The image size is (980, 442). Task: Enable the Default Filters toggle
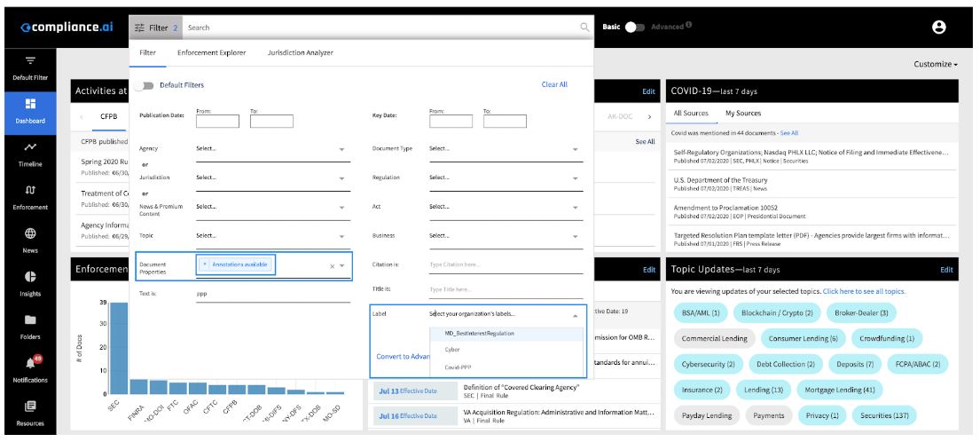(145, 85)
